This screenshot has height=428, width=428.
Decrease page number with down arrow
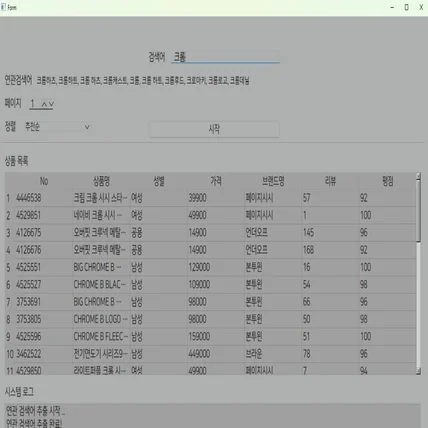[51, 104]
